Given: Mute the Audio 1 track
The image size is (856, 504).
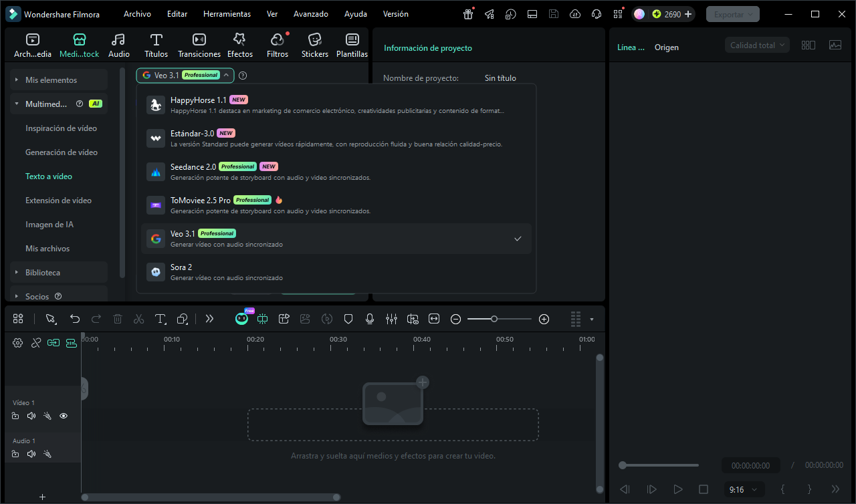Looking at the screenshot, I should click(31, 454).
